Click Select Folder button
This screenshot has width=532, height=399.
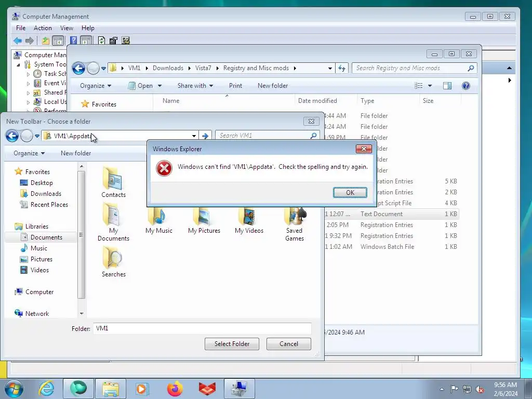tap(232, 344)
